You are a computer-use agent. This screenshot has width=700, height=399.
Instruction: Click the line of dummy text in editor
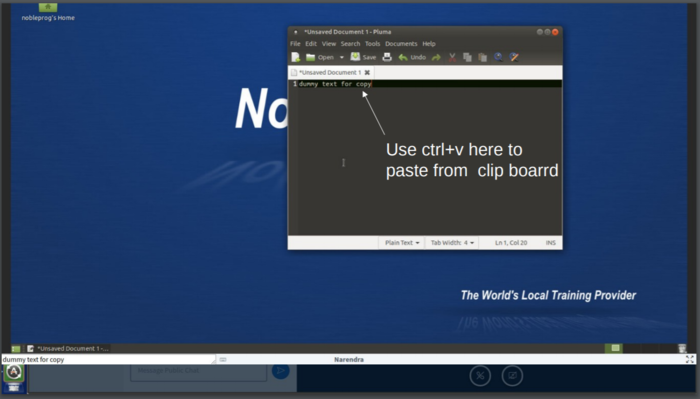335,84
